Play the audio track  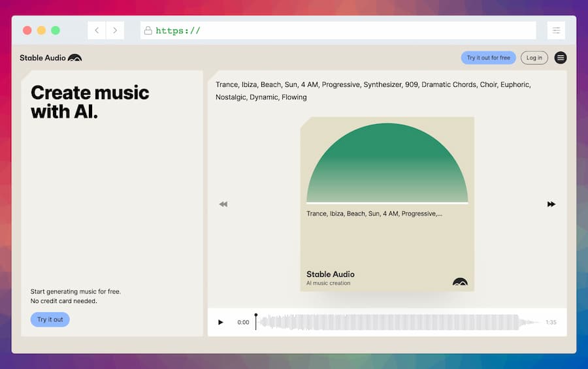pos(221,322)
